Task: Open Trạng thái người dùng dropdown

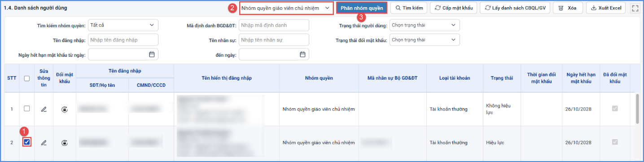Action: point(425,25)
